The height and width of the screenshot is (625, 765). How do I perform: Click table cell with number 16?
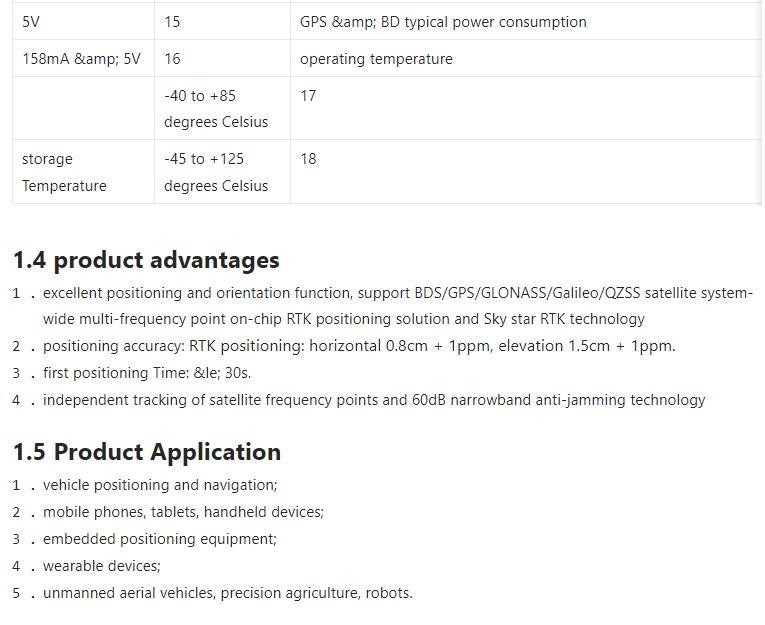222,59
